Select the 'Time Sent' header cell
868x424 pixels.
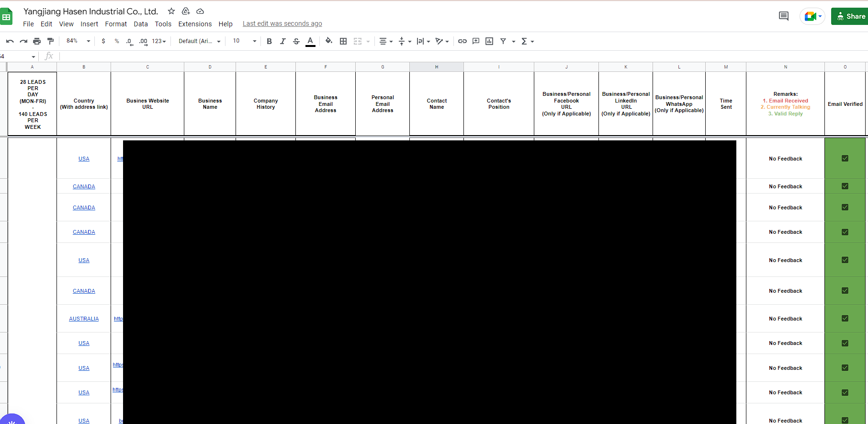point(726,104)
